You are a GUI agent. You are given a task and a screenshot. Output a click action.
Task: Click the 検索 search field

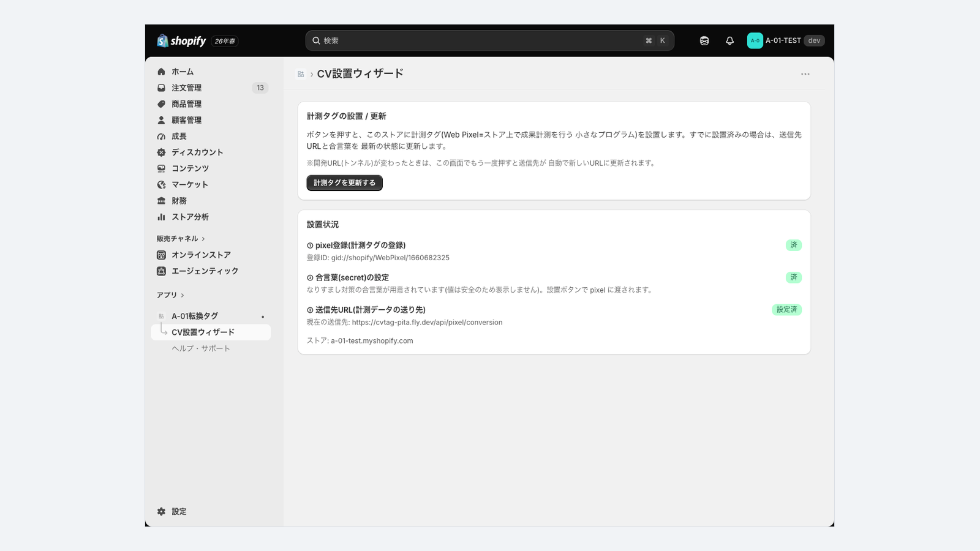(490, 40)
